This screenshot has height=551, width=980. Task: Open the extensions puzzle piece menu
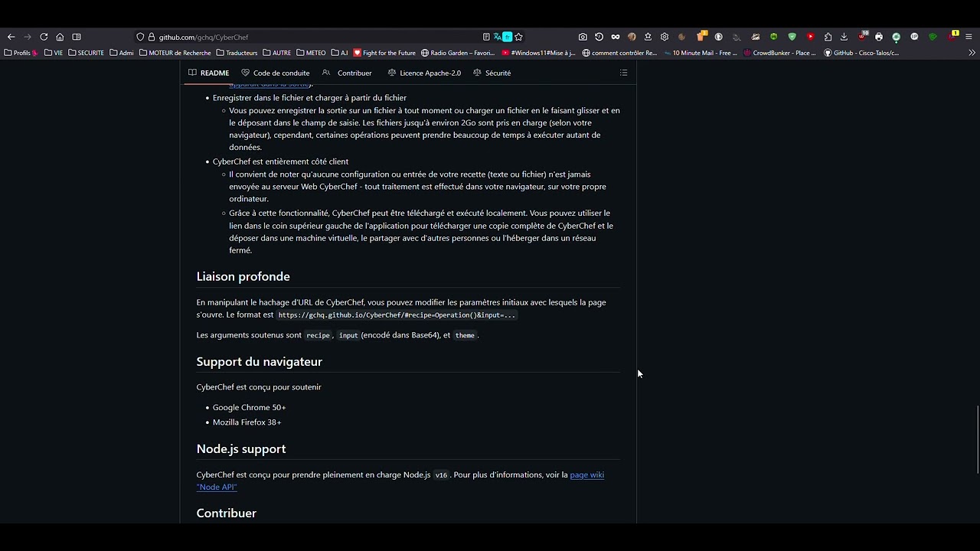pos(828,37)
